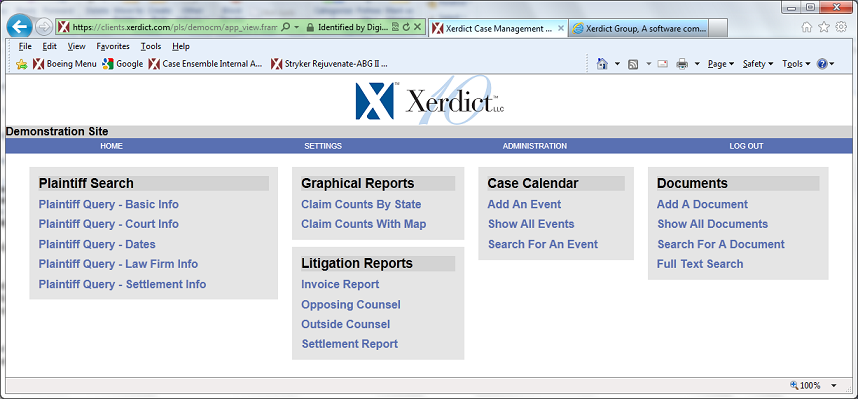Viewport: 858px width, 399px height.
Task: Click the padlock security icon
Action: pyautogui.click(x=310, y=27)
